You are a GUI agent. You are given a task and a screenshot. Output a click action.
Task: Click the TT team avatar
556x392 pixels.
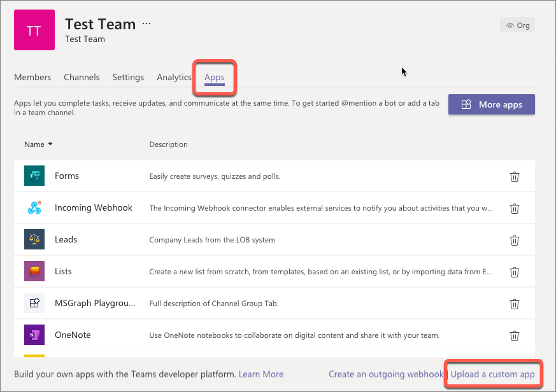(34, 30)
